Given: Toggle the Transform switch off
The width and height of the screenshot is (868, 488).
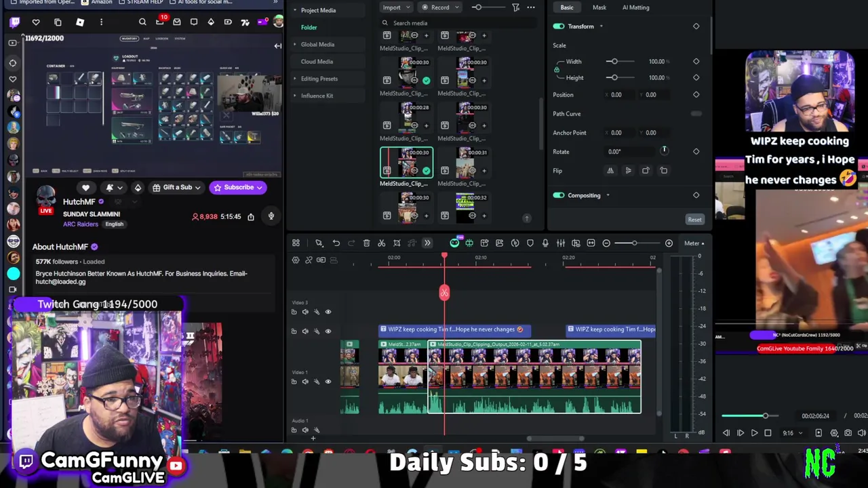Looking at the screenshot, I should (559, 26).
